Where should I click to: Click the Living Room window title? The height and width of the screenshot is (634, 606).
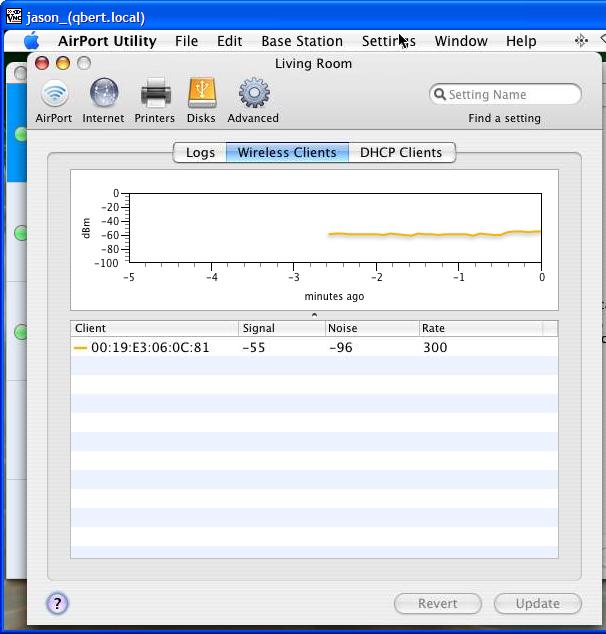(313, 63)
